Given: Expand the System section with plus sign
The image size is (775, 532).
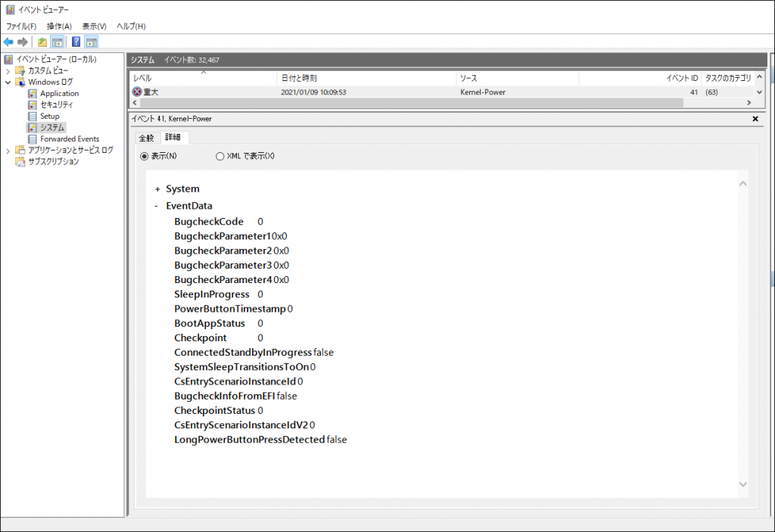Looking at the screenshot, I should 157,189.
